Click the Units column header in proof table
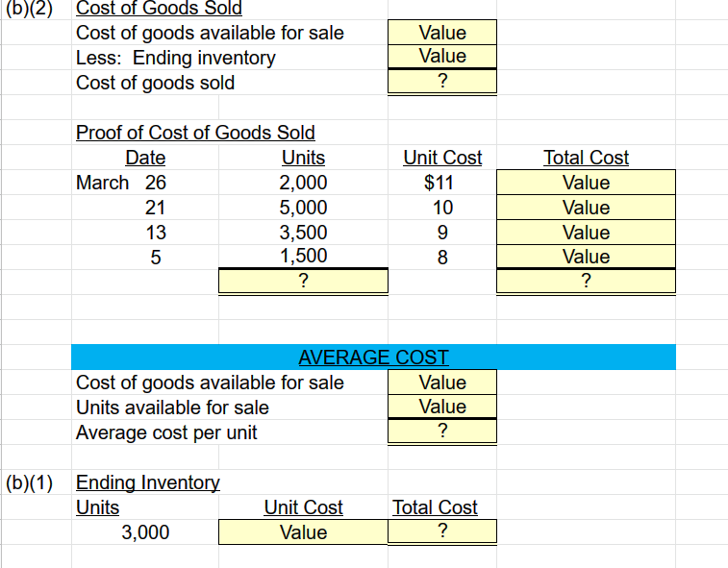 point(303,158)
